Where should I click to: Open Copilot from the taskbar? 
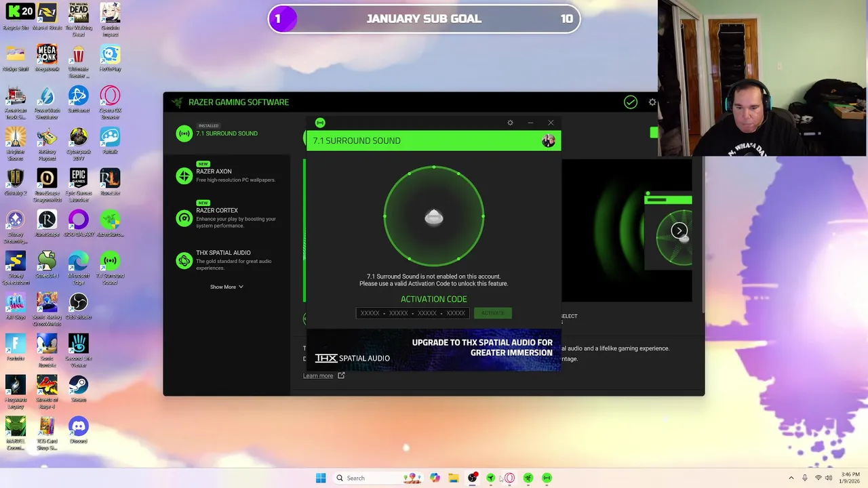[x=435, y=478]
